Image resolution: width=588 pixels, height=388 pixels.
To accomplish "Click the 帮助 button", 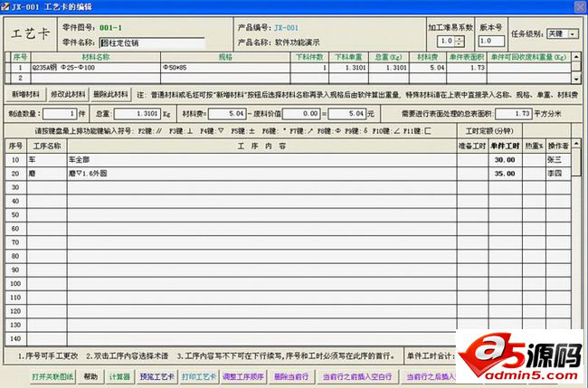I will [x=90, y=377].
